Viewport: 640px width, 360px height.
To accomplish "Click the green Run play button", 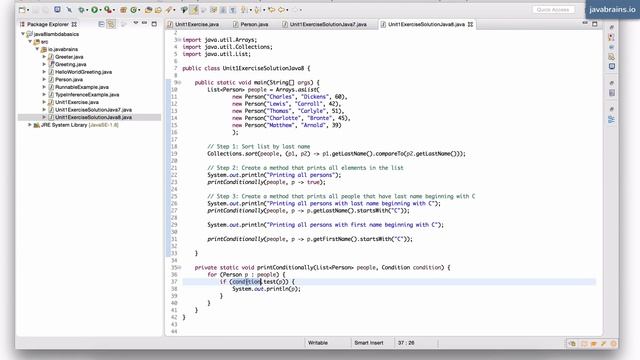I will click(94, 10).
